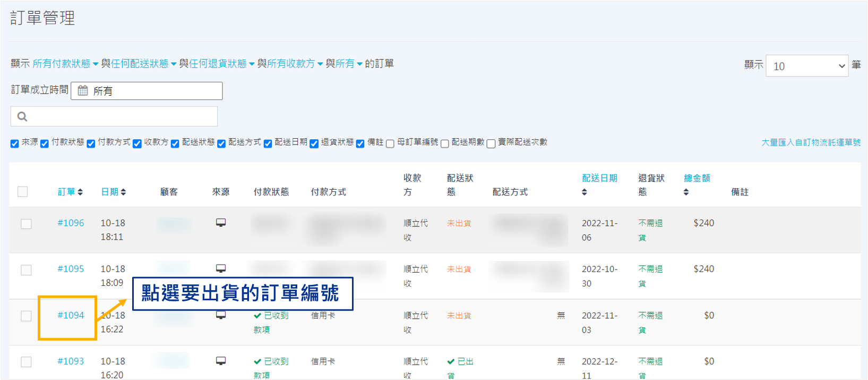The width and height of the screenshot is (868, 380).
Task: Click the calendar icon in date field
Action: pyautogui.click(x=83, y=91)
